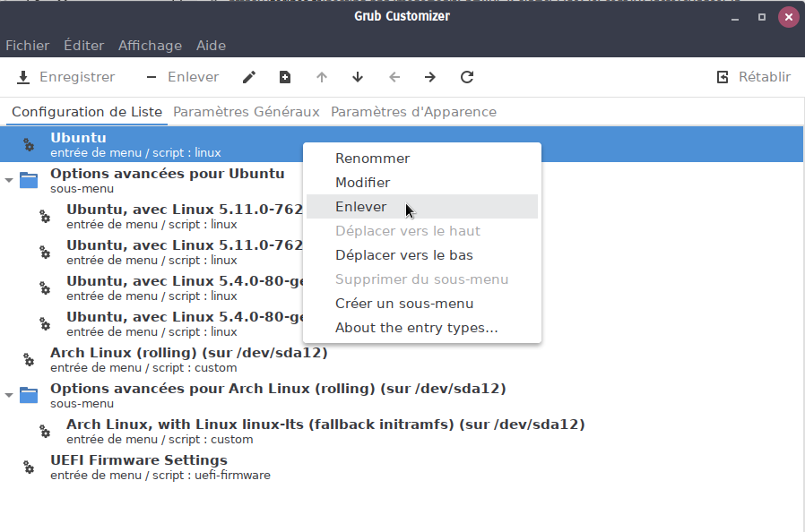
Task: Choose Déplacer vers le bas menu option
Action: [x=403, y=255]
